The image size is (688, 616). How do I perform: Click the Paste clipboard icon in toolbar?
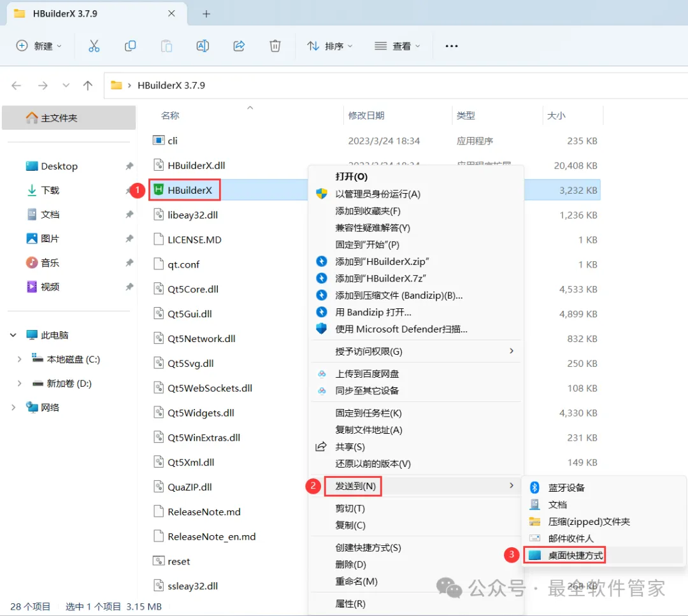166,46
